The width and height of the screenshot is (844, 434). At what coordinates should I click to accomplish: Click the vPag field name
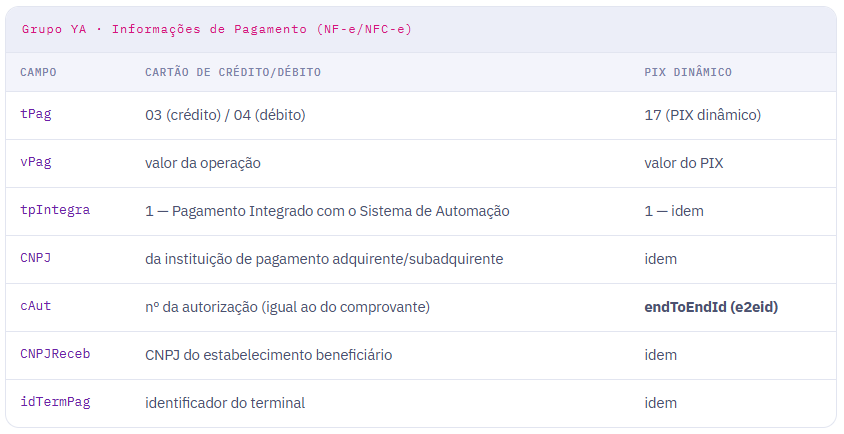[36, 163]
